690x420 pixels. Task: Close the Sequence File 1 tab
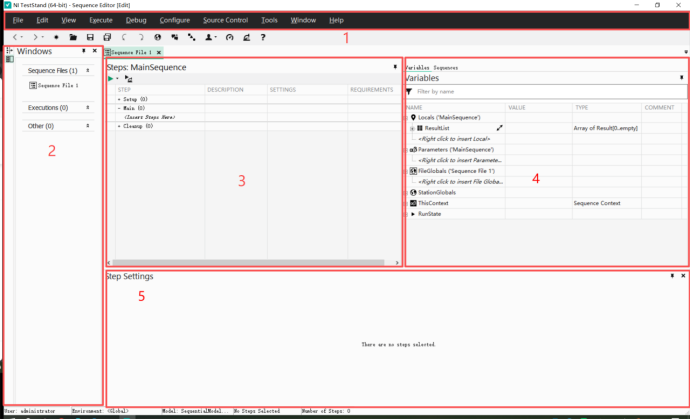tap(159, 52)
